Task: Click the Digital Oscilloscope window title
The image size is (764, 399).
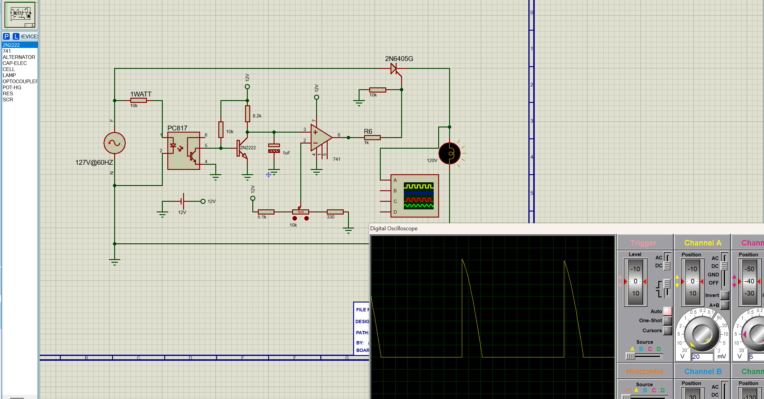Action: pyautogui.click(x=394, y=228)
